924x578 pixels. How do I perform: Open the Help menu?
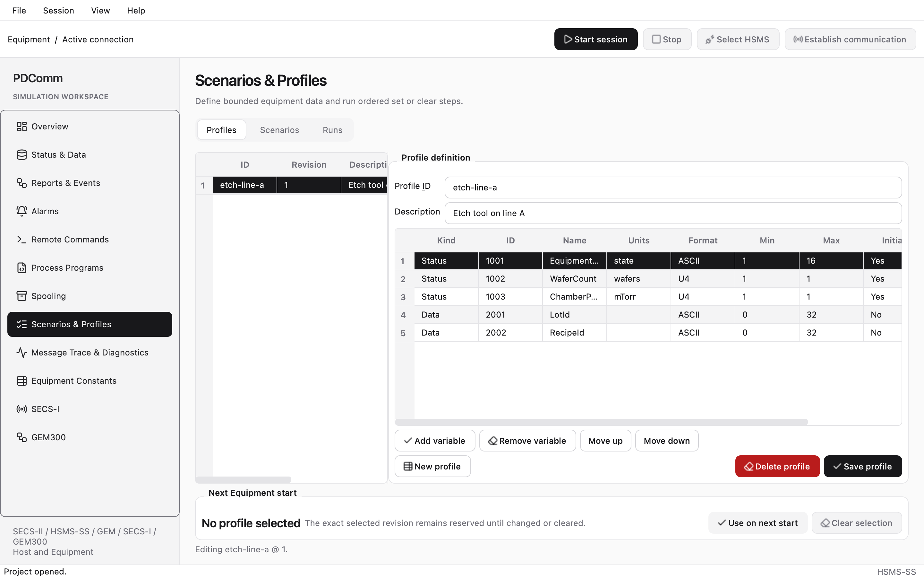136,10
